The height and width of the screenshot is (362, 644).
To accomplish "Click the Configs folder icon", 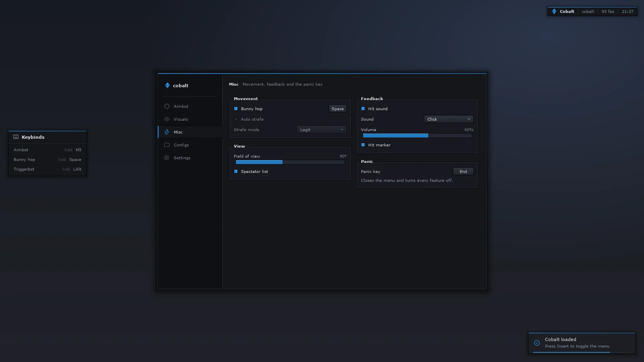I will (x=167, y=145).
